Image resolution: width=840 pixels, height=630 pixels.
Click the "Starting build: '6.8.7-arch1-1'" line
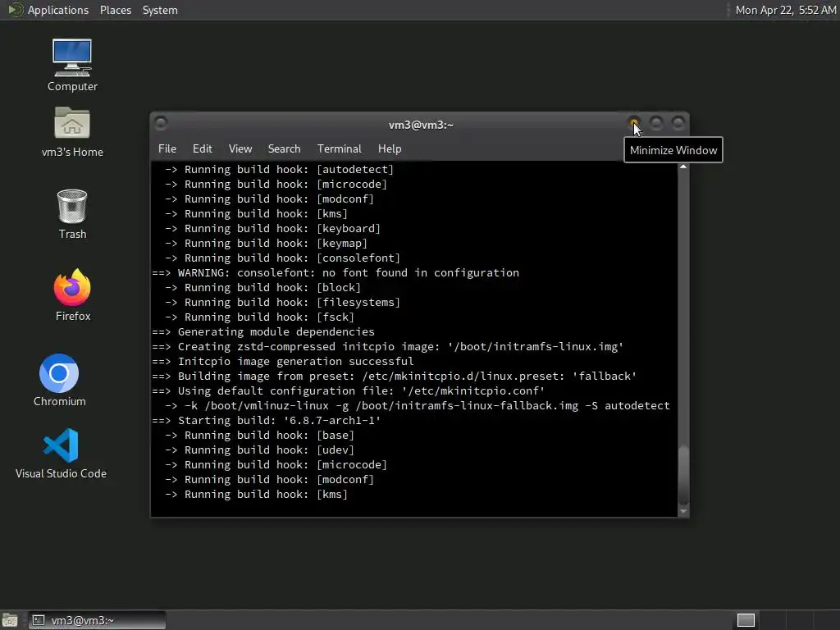tap(267, 421)
